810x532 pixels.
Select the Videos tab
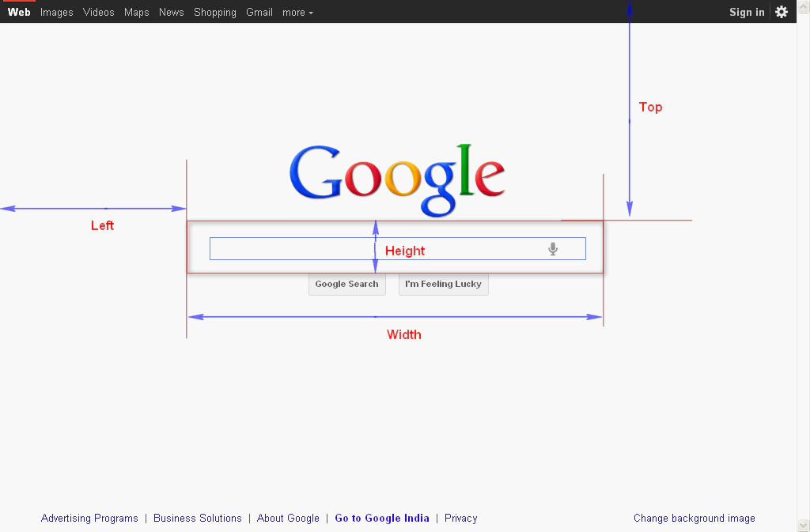(98, 12)
